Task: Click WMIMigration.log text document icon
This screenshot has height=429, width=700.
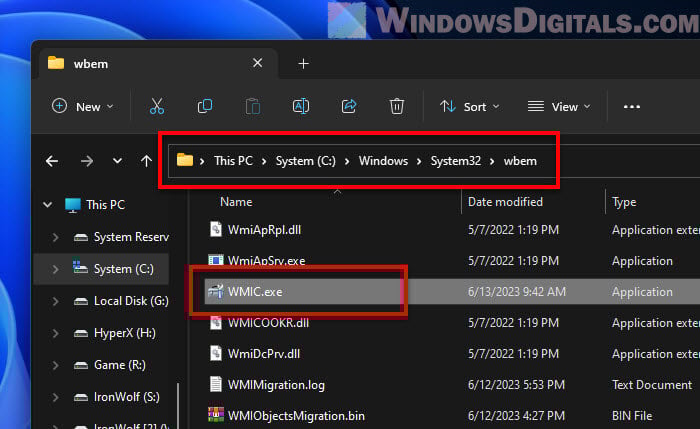Action: [x=216, y=384]
